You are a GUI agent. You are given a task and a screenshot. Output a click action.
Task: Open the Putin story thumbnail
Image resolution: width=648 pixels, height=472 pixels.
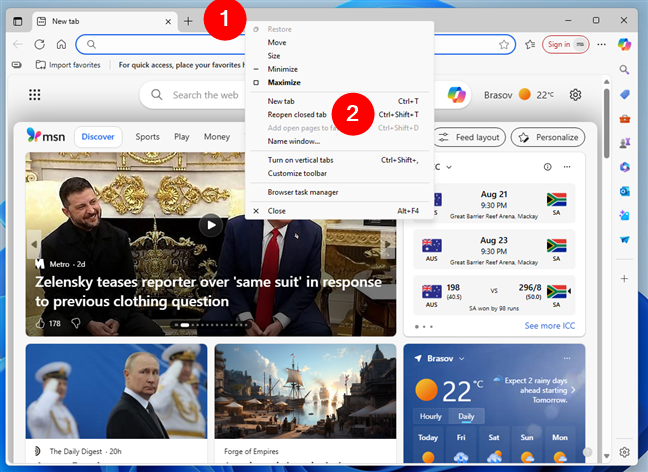(x=117, y=391)
